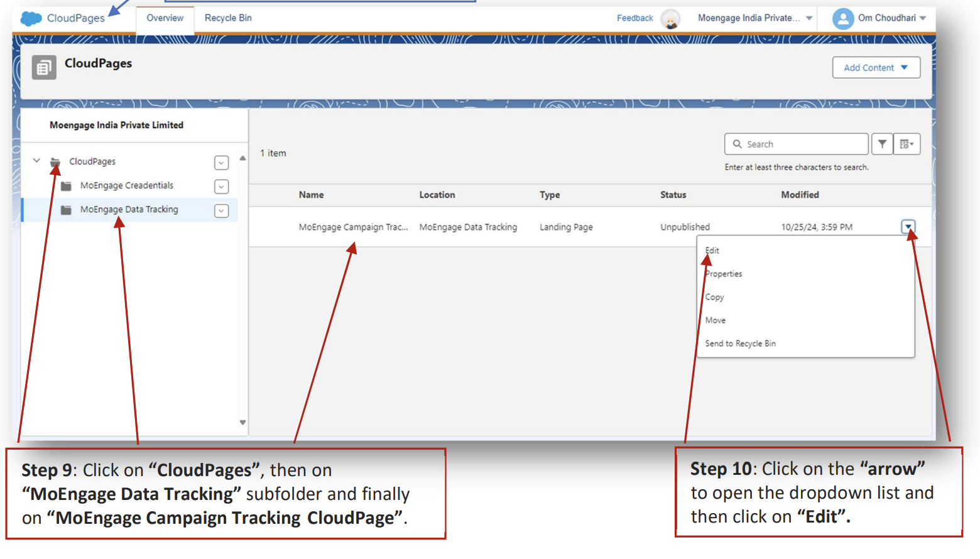Click the search magnifier icon
Image resolution: width=980 pixels, height=559 pixels.
pos(738,144)
